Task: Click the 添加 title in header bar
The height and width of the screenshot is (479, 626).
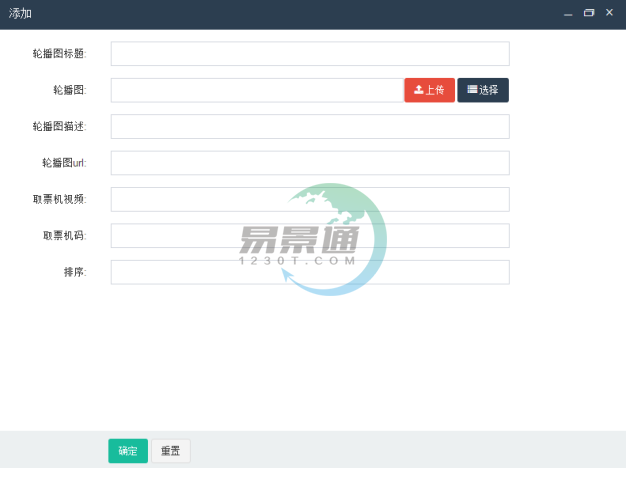Action: point(20,13)
